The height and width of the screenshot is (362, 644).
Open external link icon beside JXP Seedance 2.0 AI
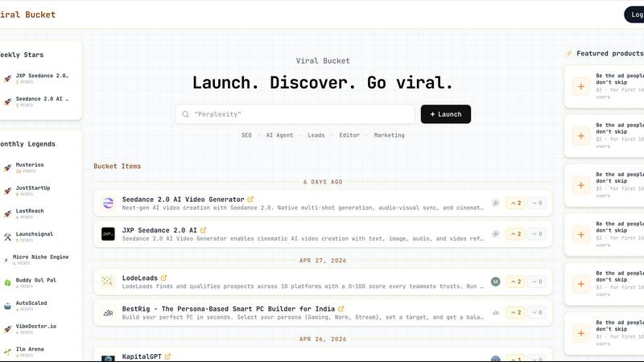click(203, 230)
